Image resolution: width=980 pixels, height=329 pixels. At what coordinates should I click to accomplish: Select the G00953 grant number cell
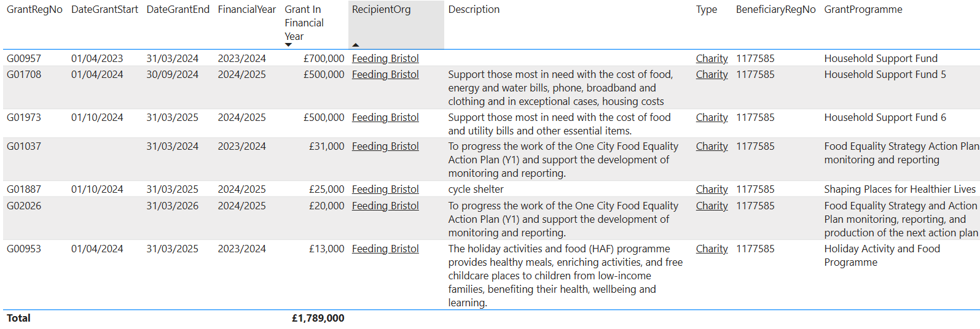coord(24,249)
